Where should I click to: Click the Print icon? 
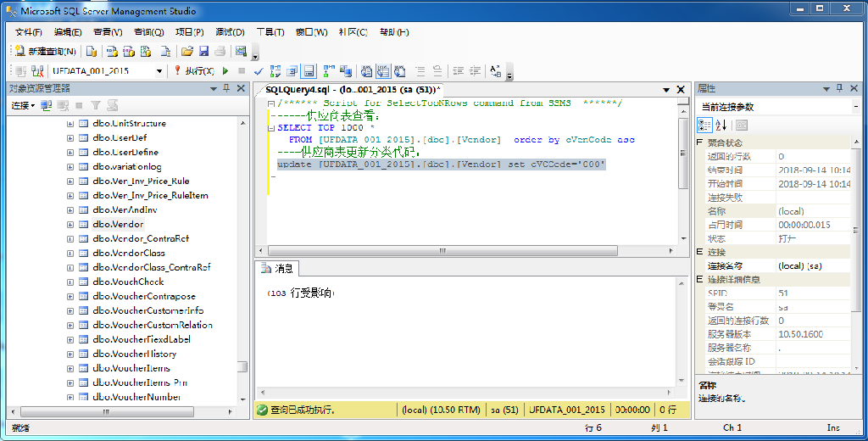(220, 52)
